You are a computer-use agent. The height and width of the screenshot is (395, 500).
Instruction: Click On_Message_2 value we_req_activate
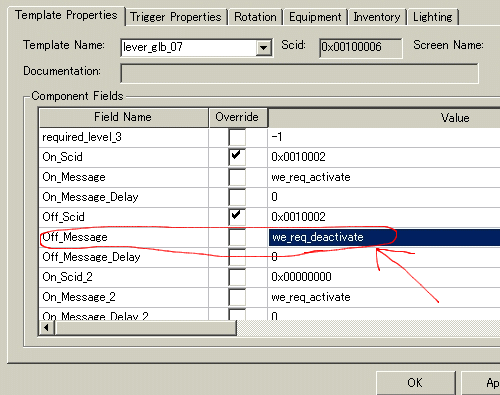pyautogui.click(x=311, y=297)
